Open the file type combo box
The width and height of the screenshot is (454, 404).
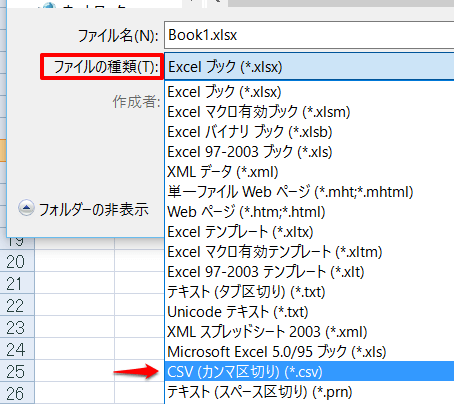click(x=309, y=67)
